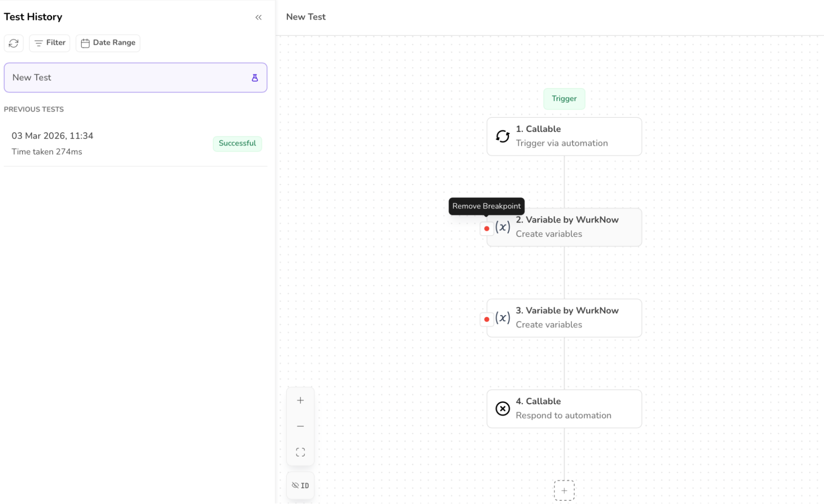Add a new step at flow end
This screenshot has width=824, height=504.
pyautogui.click(x=564, y=490)
